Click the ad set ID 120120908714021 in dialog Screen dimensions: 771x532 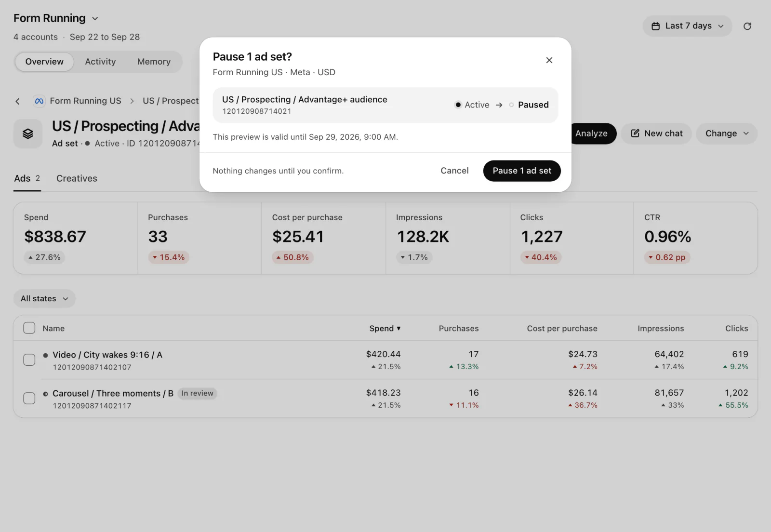coord(257,111)
